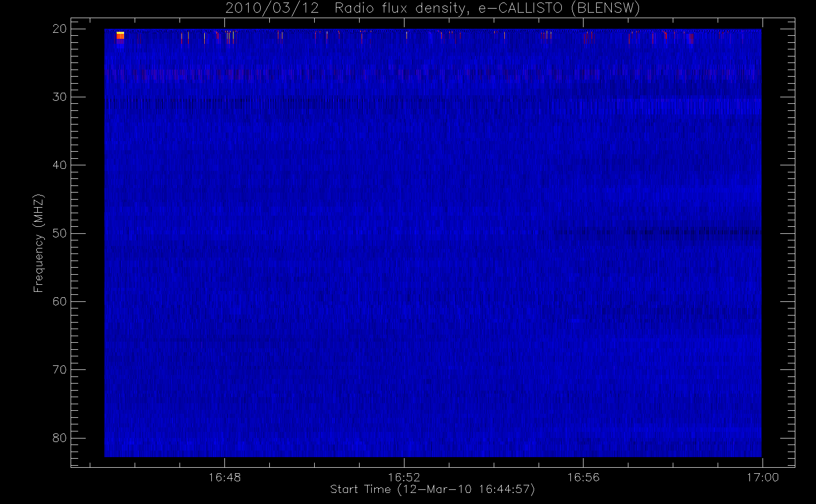Click the '50' frequency tick label
Viewport: 816px width, 504px height.
(60, 233)
